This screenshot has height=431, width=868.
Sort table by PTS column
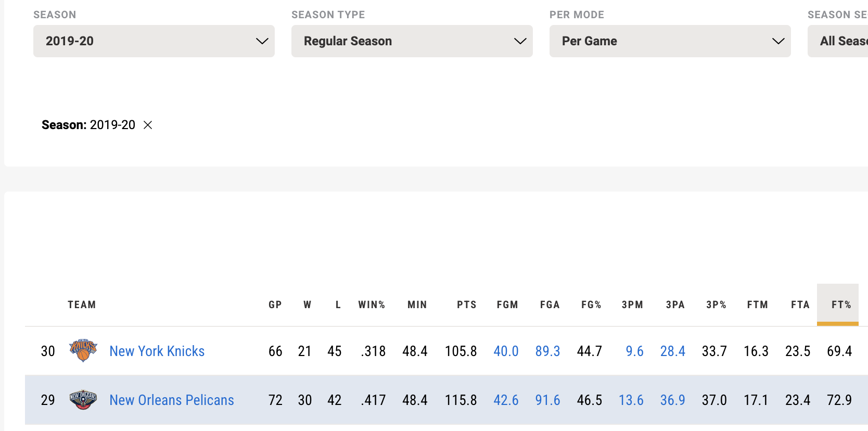(466, 305)
